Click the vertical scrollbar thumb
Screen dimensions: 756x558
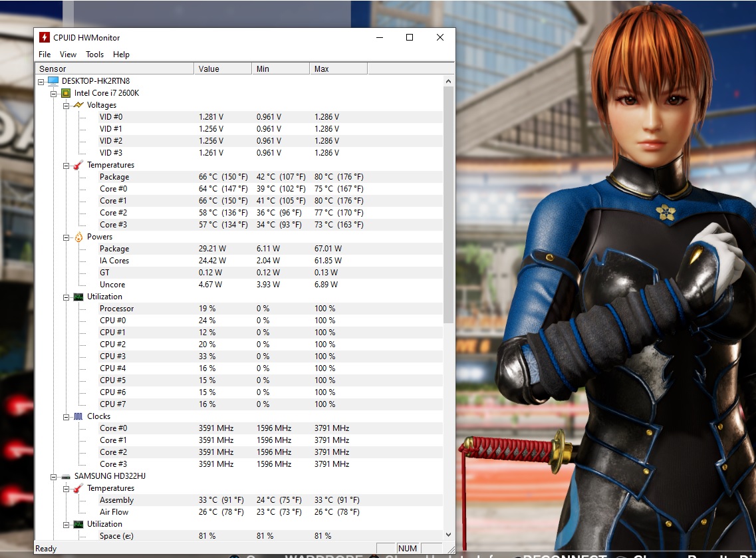click(x=448, y=205)
